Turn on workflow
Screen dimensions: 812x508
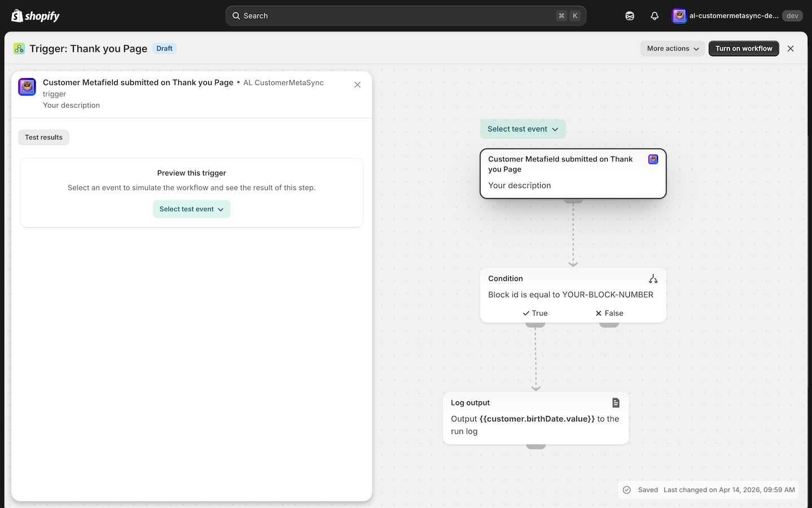pos(744,49)
